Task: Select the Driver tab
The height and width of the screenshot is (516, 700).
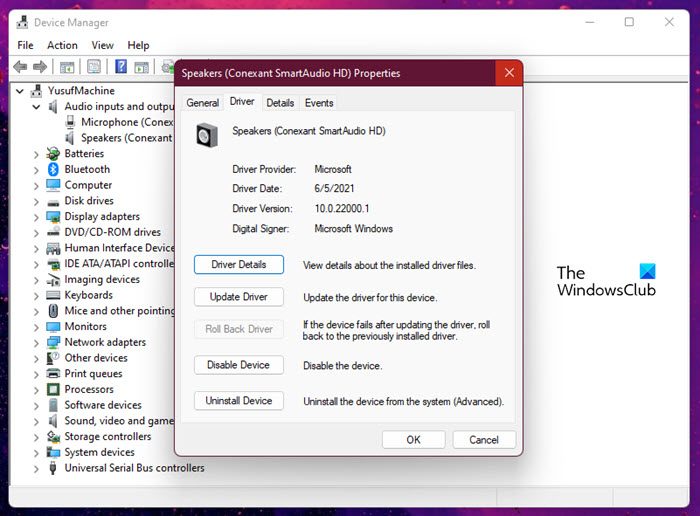Action: [242, 101]
